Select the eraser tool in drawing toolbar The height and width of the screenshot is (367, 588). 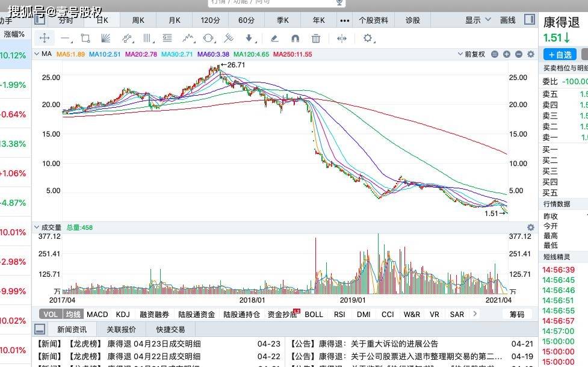(274, 39)
